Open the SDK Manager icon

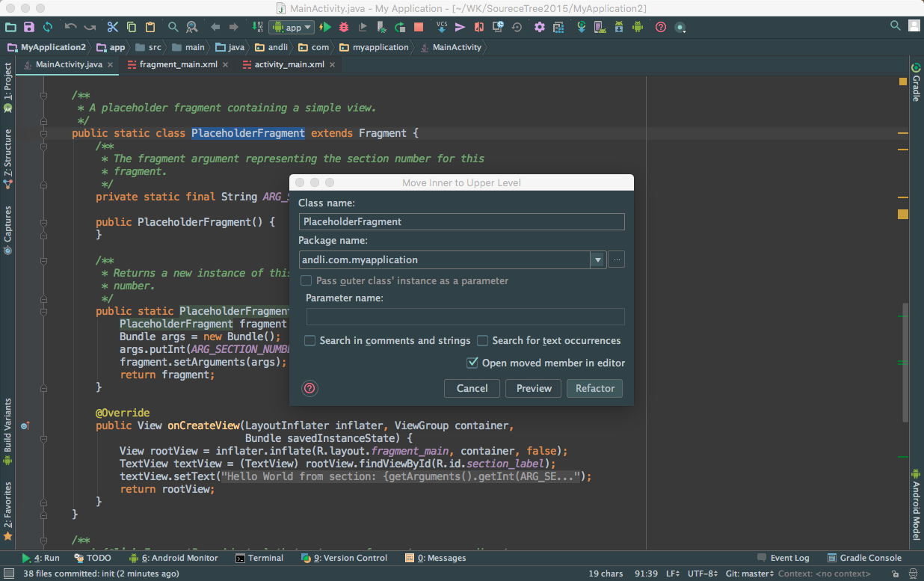click(619, 27)
